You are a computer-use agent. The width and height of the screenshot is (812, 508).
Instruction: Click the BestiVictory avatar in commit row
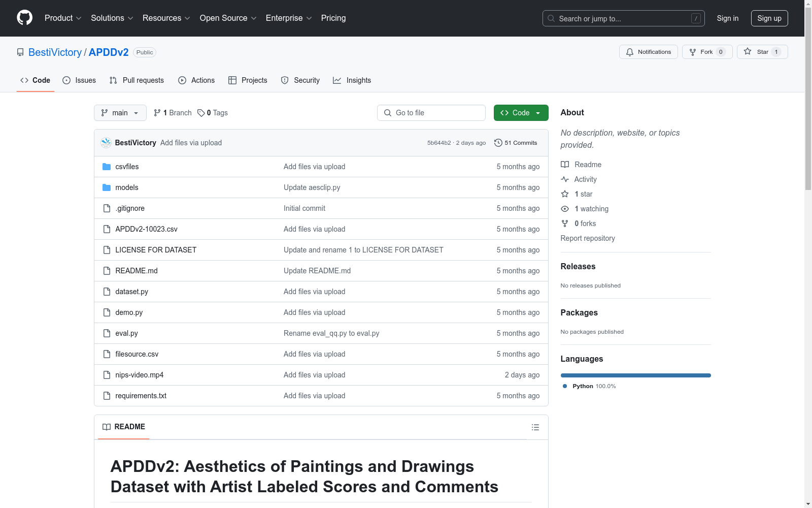point(106,143)
